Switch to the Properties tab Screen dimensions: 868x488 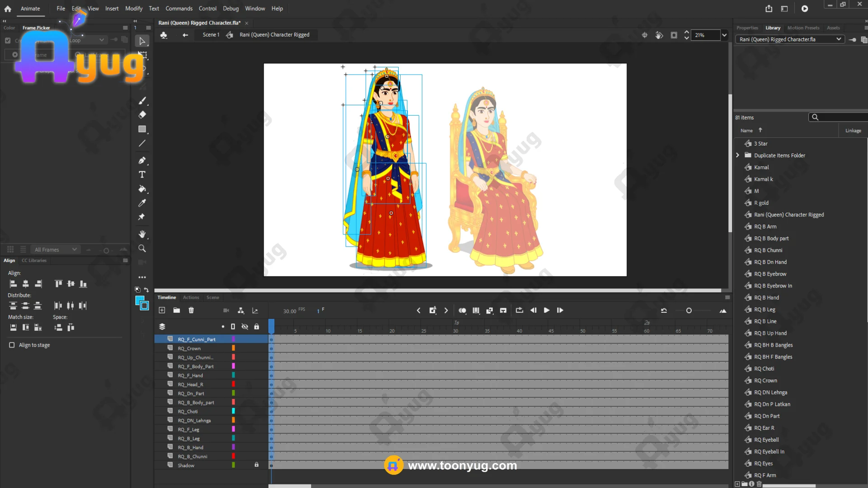pyautogui.click(x=747, y=28)
